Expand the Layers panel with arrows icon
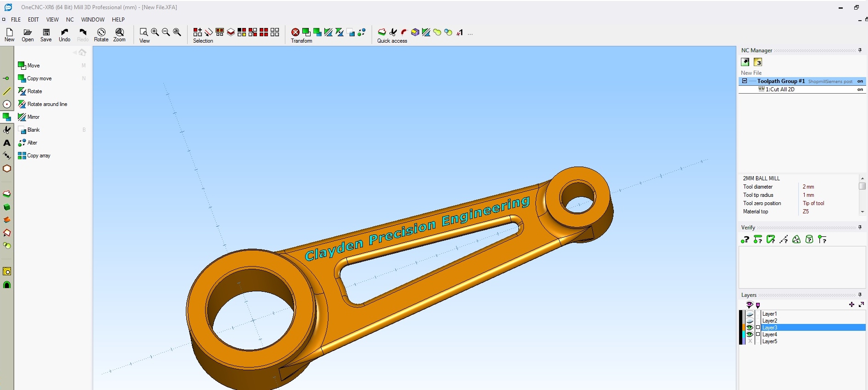 861,305
